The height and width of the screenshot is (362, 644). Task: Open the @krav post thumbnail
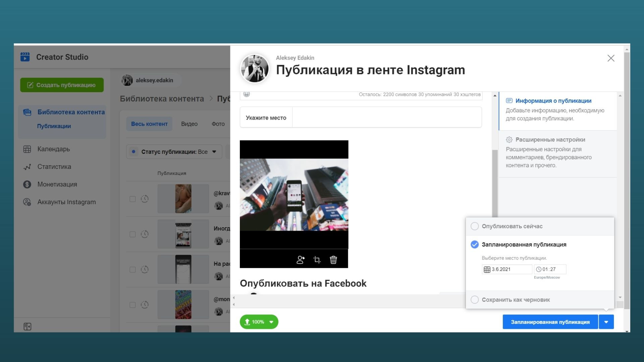pos(183,199)
